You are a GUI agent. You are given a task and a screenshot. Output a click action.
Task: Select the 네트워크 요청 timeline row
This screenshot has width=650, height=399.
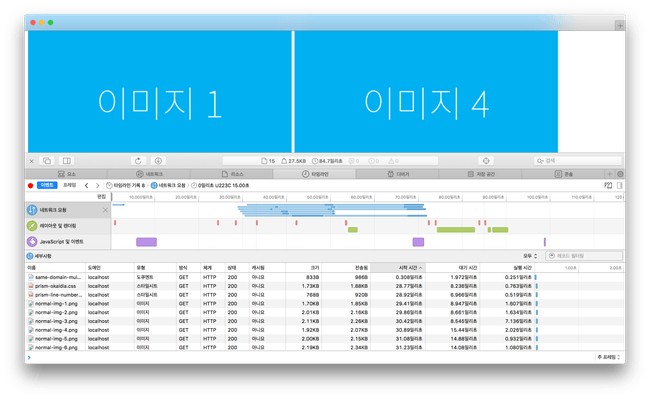(68, 210)
